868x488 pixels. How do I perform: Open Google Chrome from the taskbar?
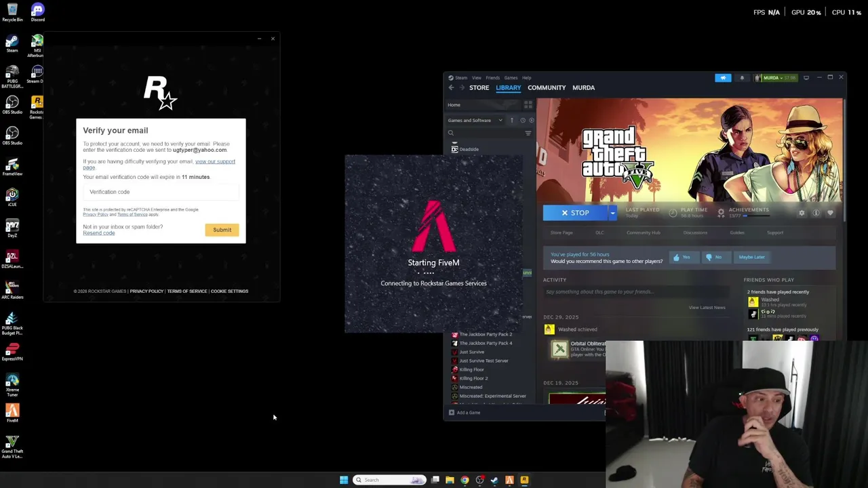465,480
